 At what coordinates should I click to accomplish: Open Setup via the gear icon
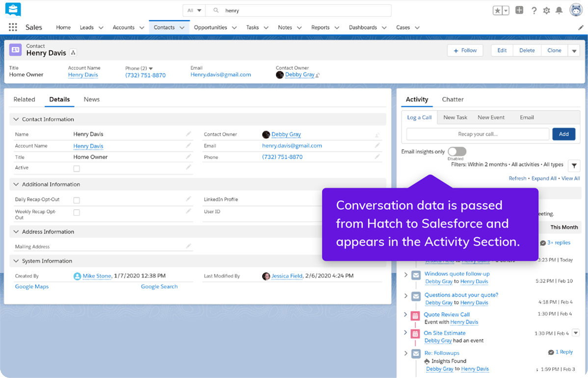(x=546, y=10)
